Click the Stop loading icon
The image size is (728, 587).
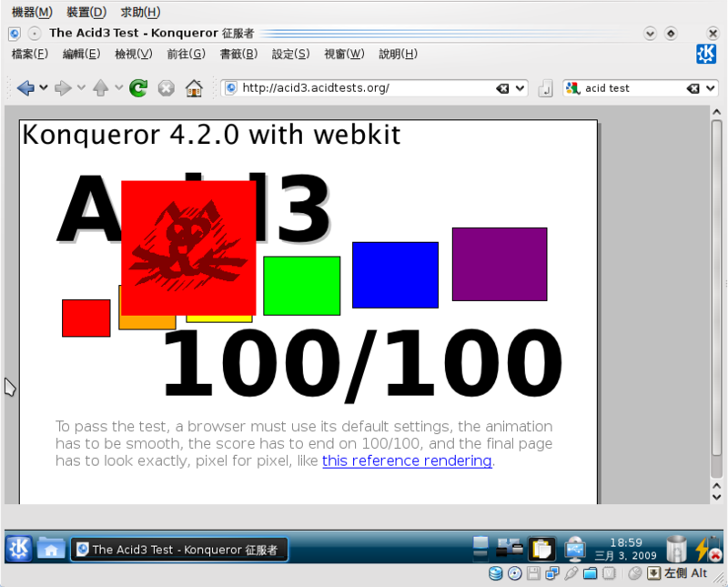click(166, 88)
